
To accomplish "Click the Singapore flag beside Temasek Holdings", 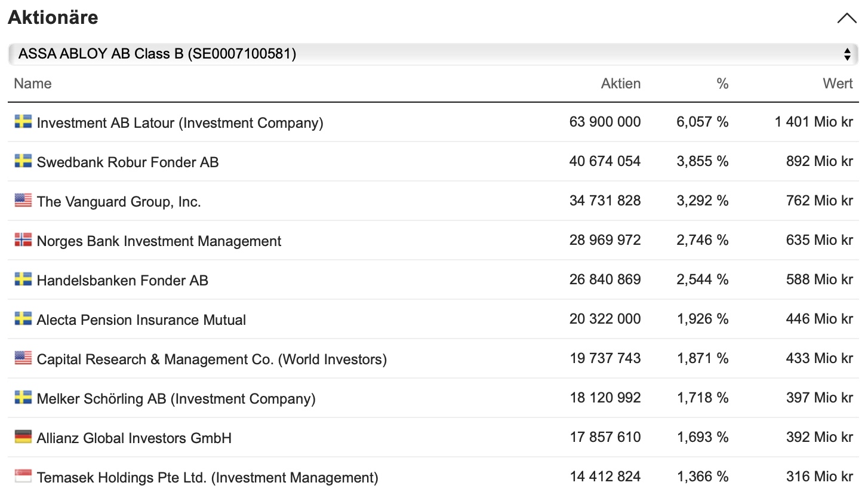I will (x=23, y=477).
